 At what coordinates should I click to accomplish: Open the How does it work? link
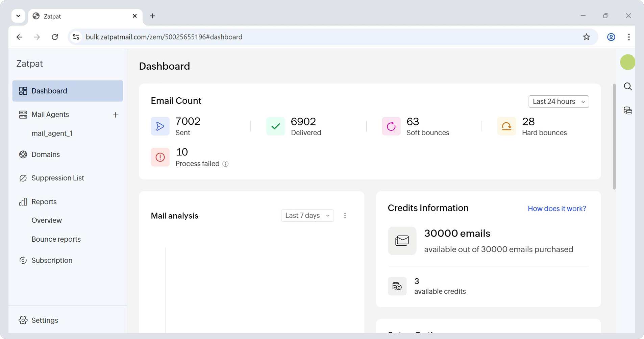(556, 209)
